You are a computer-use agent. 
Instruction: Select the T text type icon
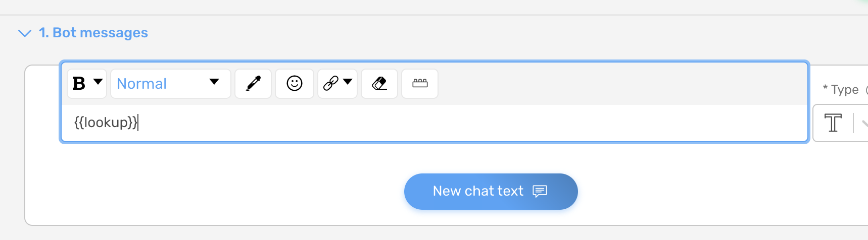833,123
